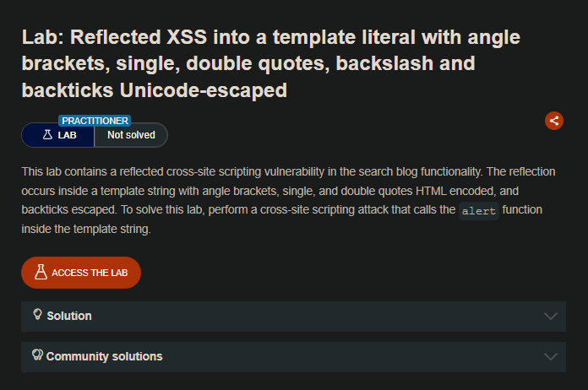Expand the Solution section chevron

(551, 316)
